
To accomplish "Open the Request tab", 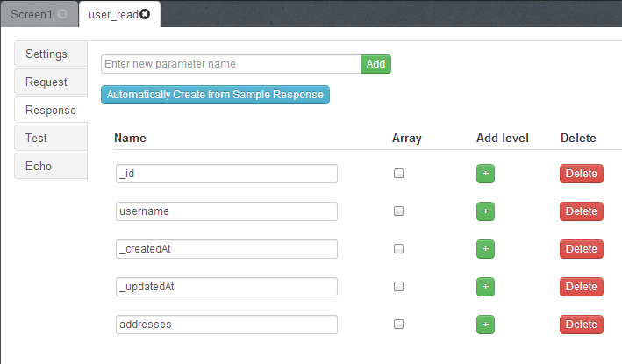I will [x=46, y=82].
